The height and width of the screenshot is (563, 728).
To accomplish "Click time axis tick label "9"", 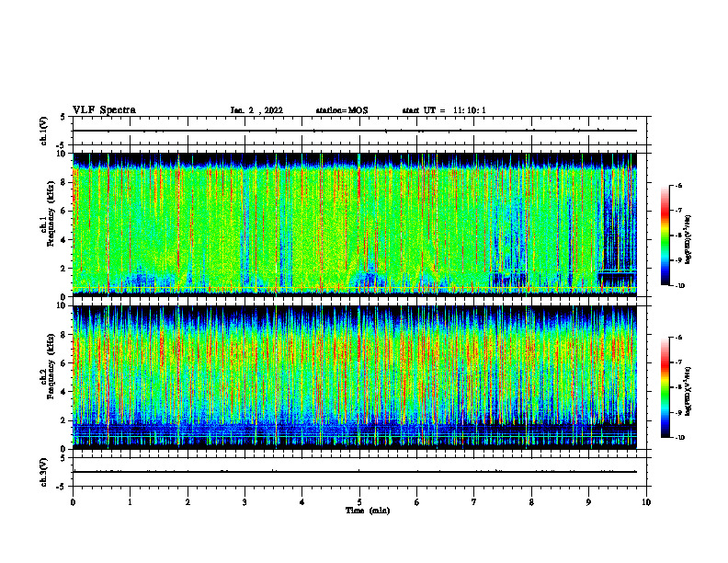I will tap(588, 502).
